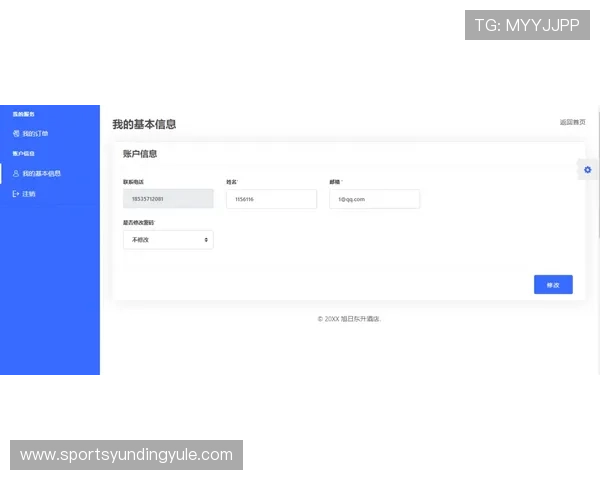Viewport: 600px width, 480px height.
Task: Select 我的基本信息 sidebar item
Action: (50, 173)
